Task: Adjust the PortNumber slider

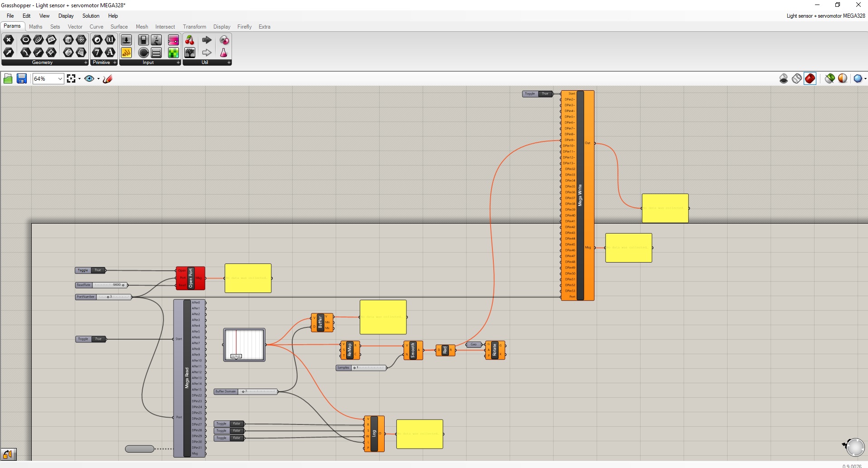Action: 104,297
